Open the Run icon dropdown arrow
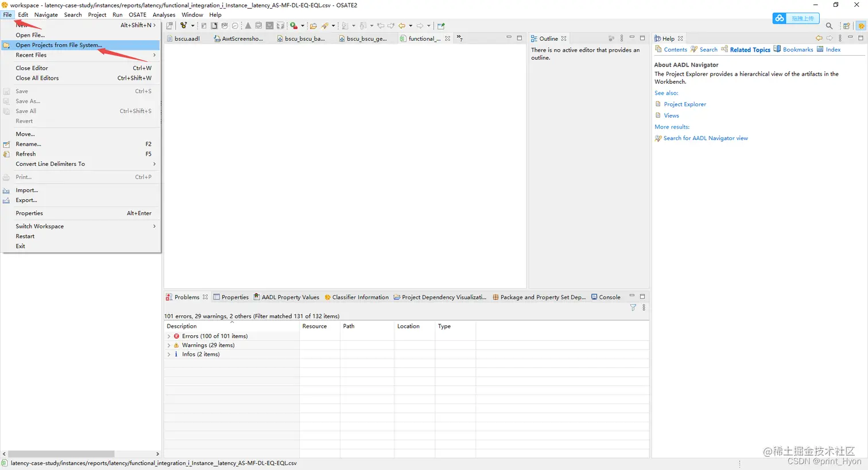 click(303, 26)
